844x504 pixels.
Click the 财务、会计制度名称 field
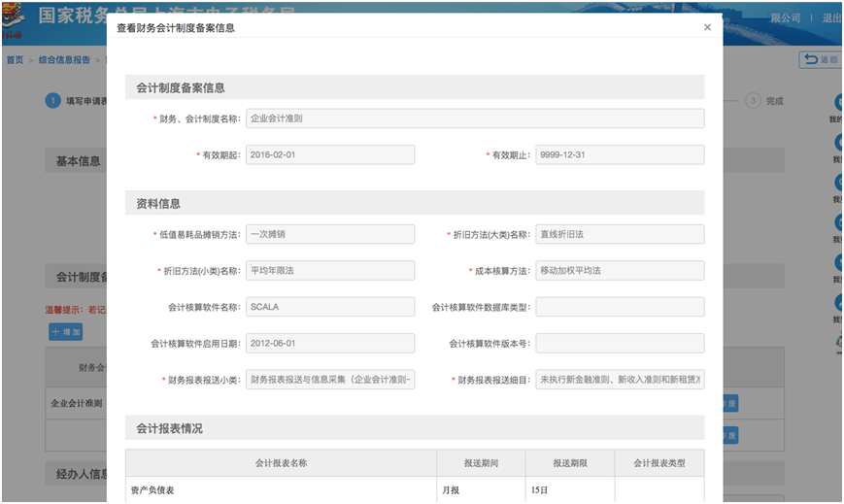(474, 118)
